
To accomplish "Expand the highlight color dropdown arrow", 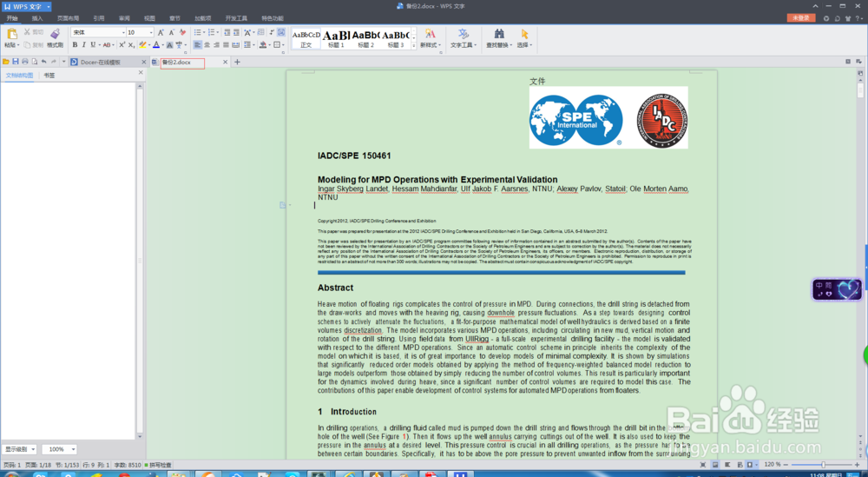I will 149,45.
